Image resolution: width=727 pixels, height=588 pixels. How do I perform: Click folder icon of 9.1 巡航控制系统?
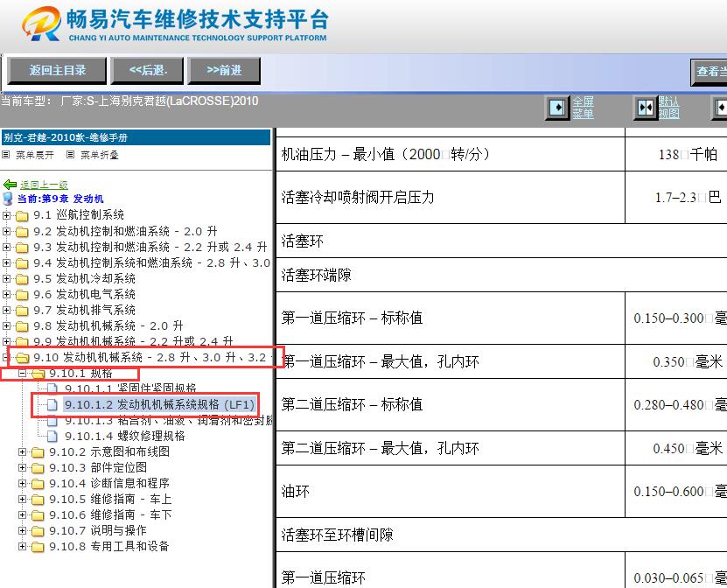[x=22, y=215]
